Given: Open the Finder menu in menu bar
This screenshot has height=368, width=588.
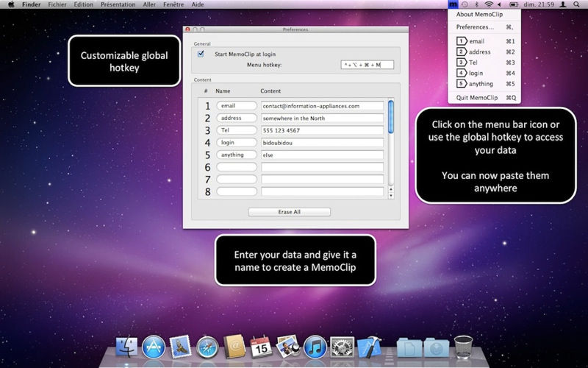Looking at the screenshot, I should (x=31, y=4).
